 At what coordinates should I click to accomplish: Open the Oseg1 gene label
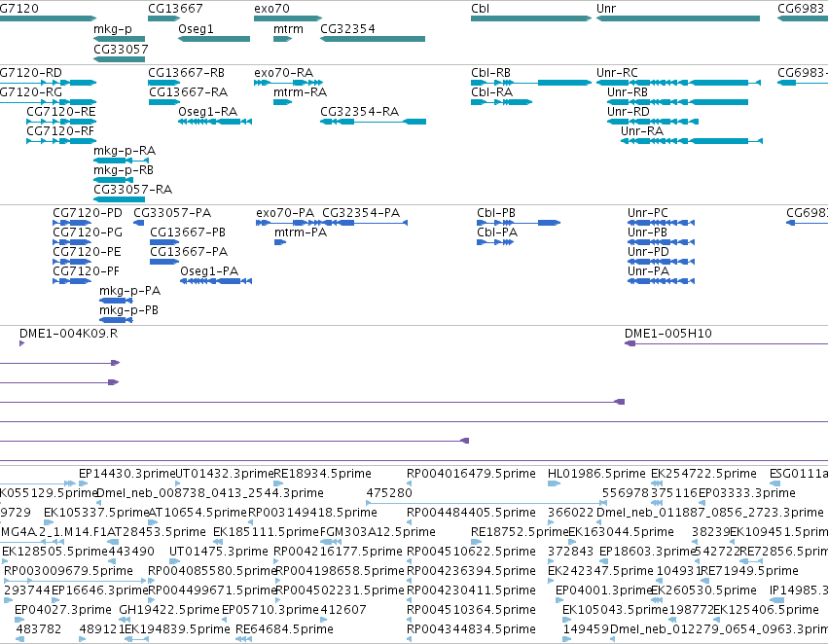coord(196,28)
